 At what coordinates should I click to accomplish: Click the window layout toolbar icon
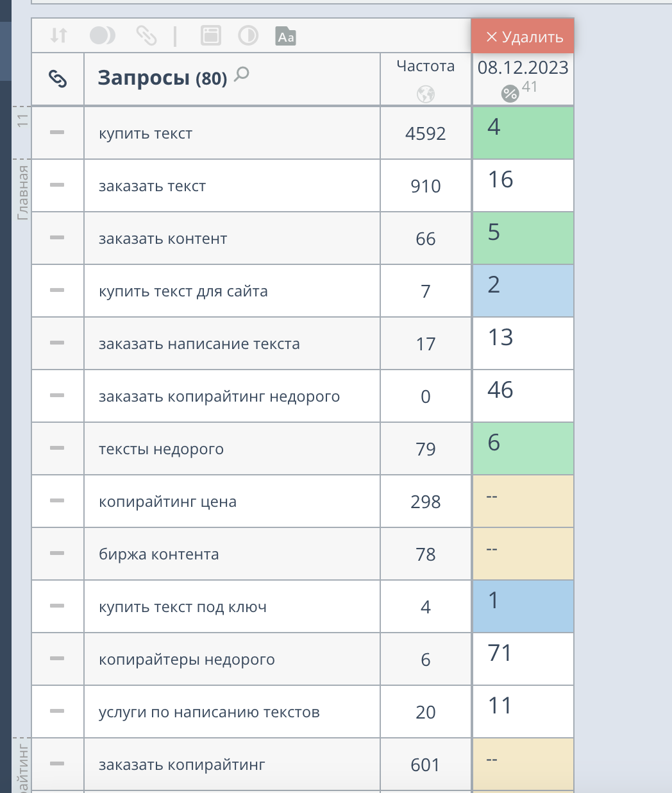pyautogui.click(x=210, y=35)
